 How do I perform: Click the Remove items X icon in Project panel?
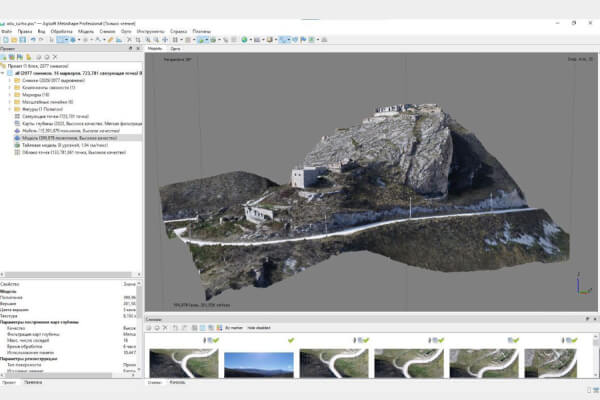pos(55,57)
